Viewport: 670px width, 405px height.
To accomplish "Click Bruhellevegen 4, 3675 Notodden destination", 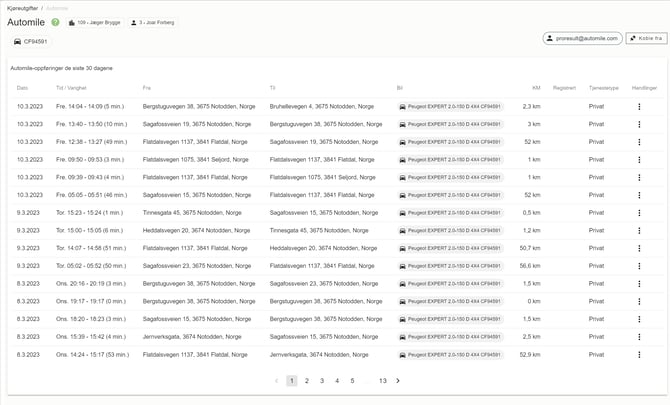I will (x=322, y=106).
